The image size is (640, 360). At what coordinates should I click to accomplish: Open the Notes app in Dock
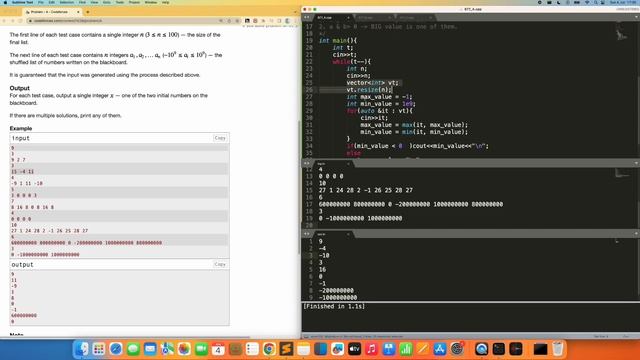click(x=303, y=349)
